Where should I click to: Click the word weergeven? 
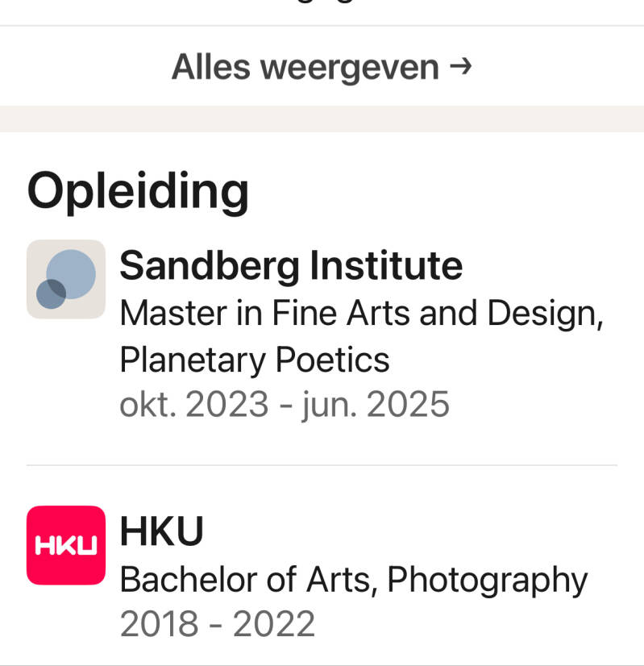tap(349, 67)
